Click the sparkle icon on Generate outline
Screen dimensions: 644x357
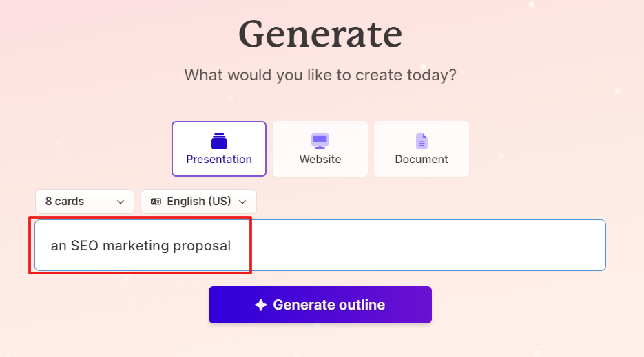(261, 305)
